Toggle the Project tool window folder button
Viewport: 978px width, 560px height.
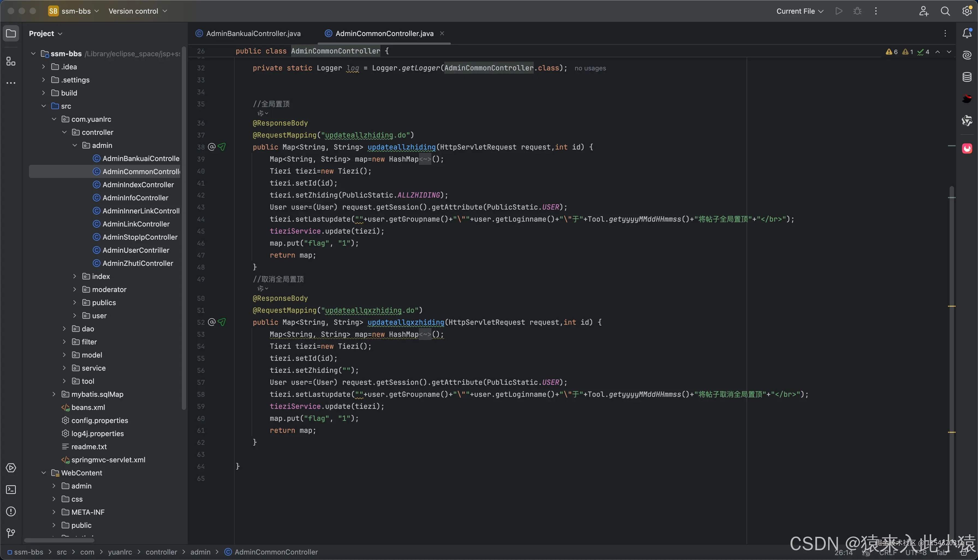(x=11, y=34)
